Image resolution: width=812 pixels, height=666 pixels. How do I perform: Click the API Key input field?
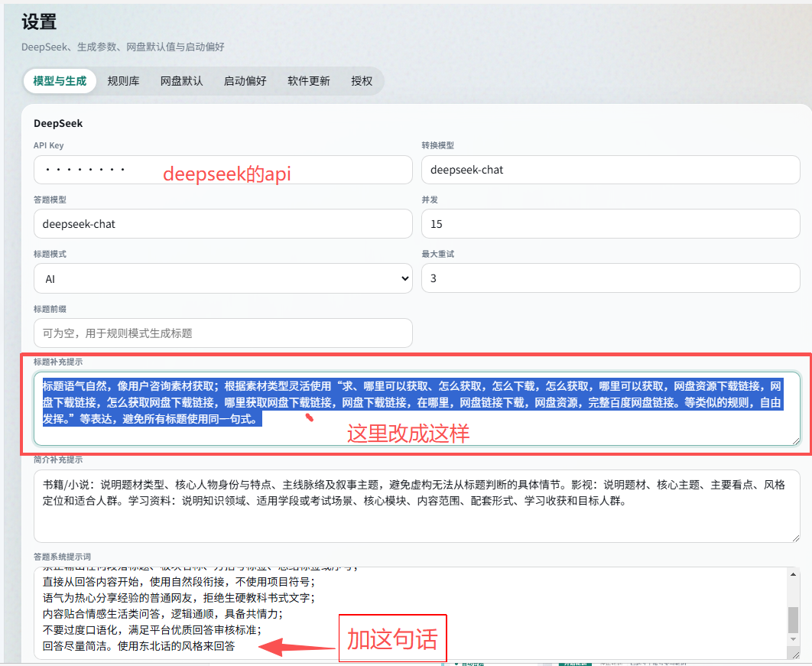click(x=223, y=170)
